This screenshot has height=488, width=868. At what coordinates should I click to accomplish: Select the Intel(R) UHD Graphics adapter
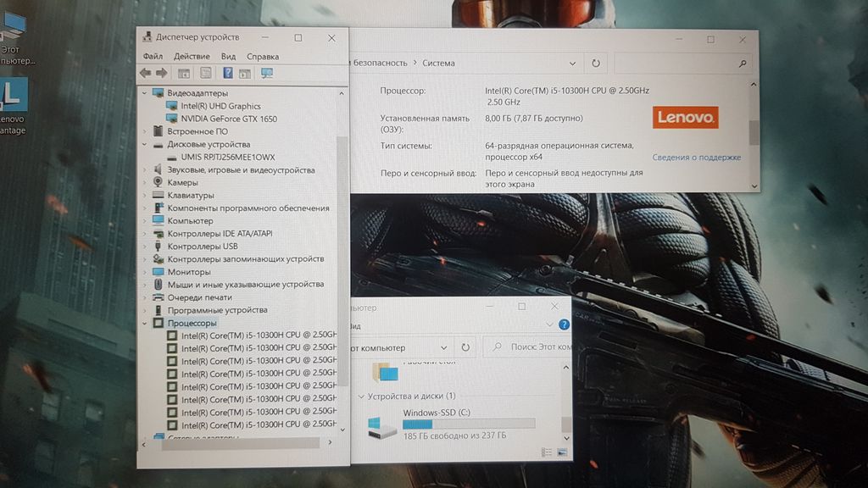click(220, 106)
